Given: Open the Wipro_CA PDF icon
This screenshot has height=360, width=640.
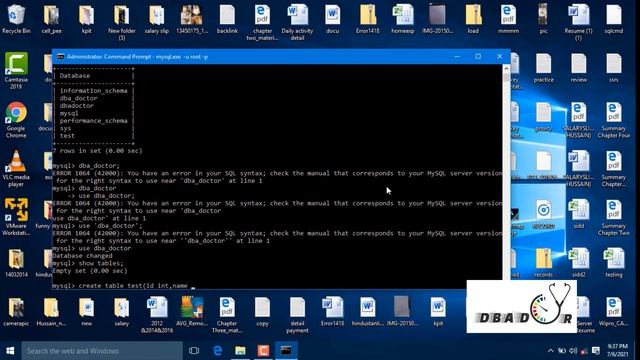Looking at the screenshot, I should click(613, 312).
